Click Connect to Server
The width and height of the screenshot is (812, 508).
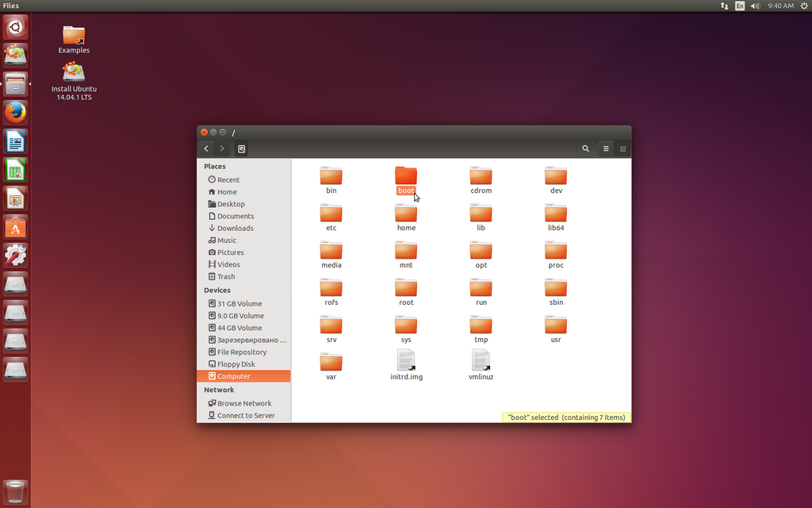tap(244, 415)
